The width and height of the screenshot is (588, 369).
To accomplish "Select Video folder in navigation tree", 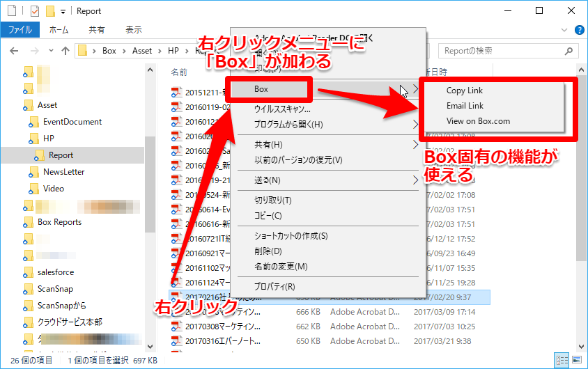I will (x=53, y=189).
